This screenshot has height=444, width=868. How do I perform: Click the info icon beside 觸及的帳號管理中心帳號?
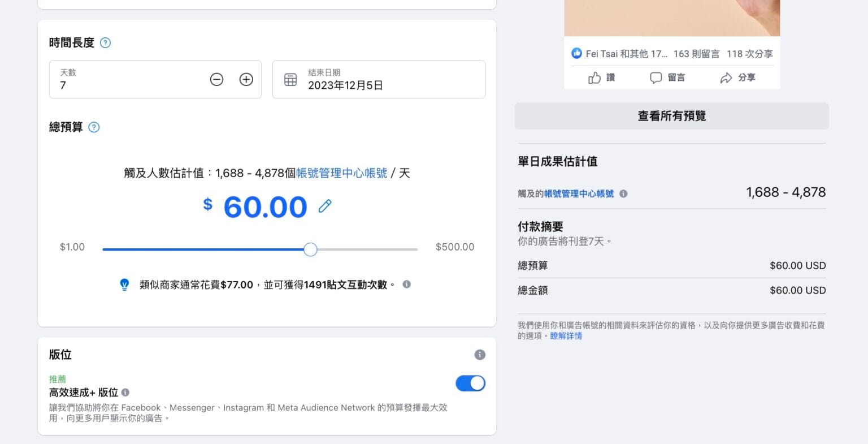click(x=623, y=193)
